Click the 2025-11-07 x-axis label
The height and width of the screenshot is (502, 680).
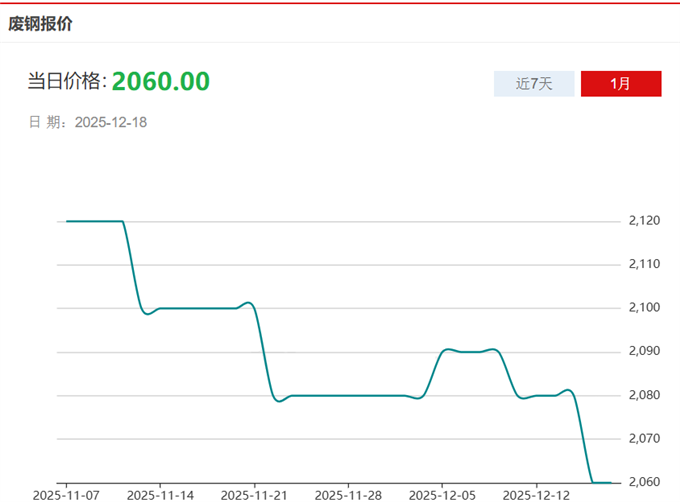point(66,494)
